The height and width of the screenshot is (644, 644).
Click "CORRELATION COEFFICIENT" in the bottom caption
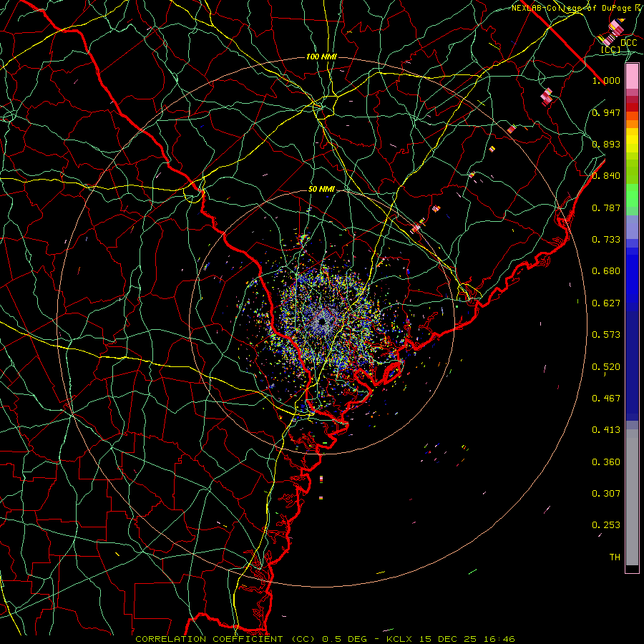coord(209,639)
